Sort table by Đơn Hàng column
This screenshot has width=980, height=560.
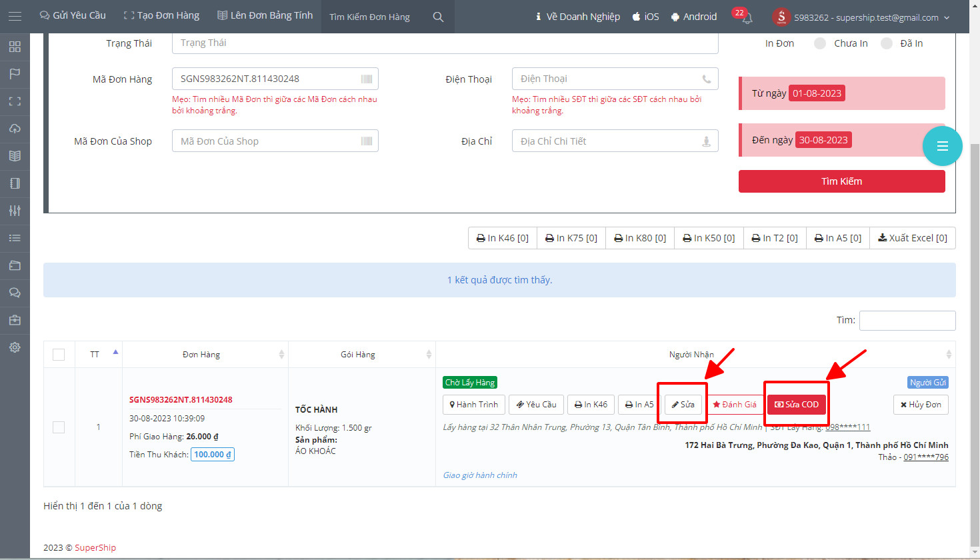pos(205,355)
